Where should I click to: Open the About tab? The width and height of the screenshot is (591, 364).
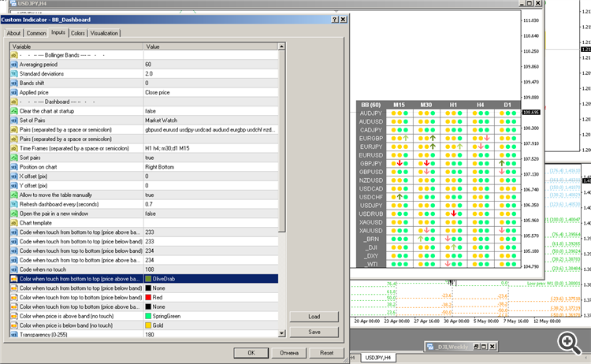point(13,33)
